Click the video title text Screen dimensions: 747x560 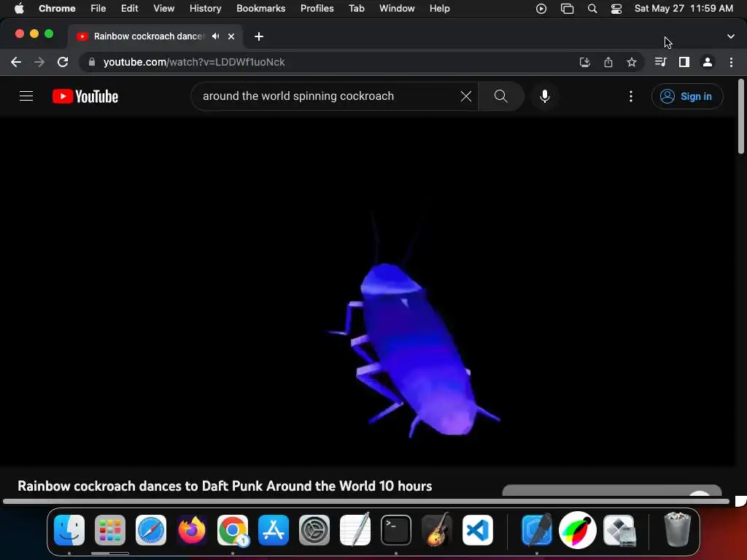pyautogui.click(x=225, y=486)
